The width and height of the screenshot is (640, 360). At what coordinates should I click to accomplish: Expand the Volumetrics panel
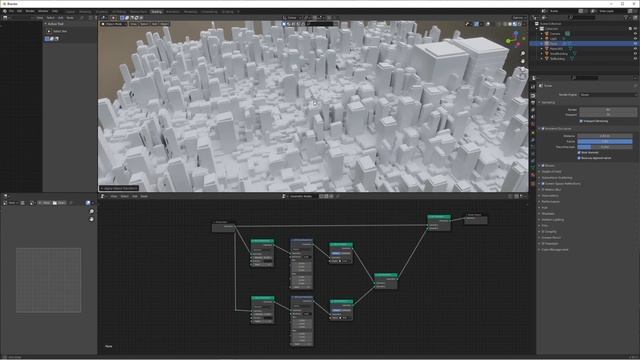click(x=549, y=196)
